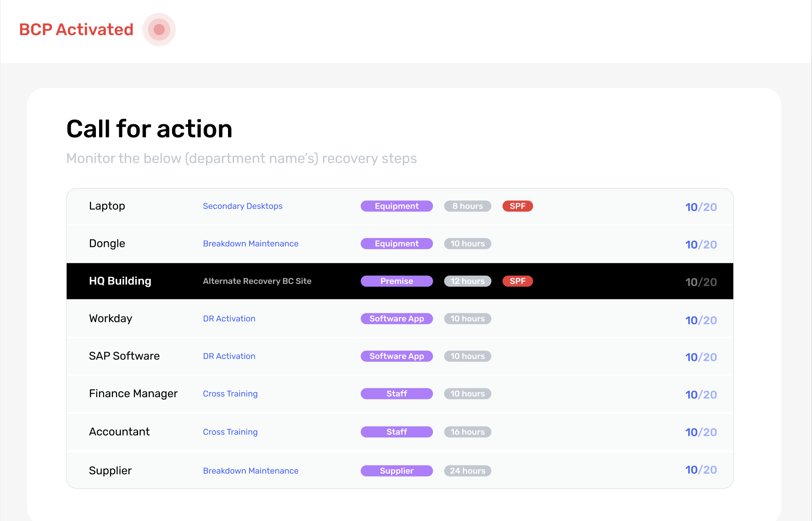Click the 8 hours badge

coord(467,206)
